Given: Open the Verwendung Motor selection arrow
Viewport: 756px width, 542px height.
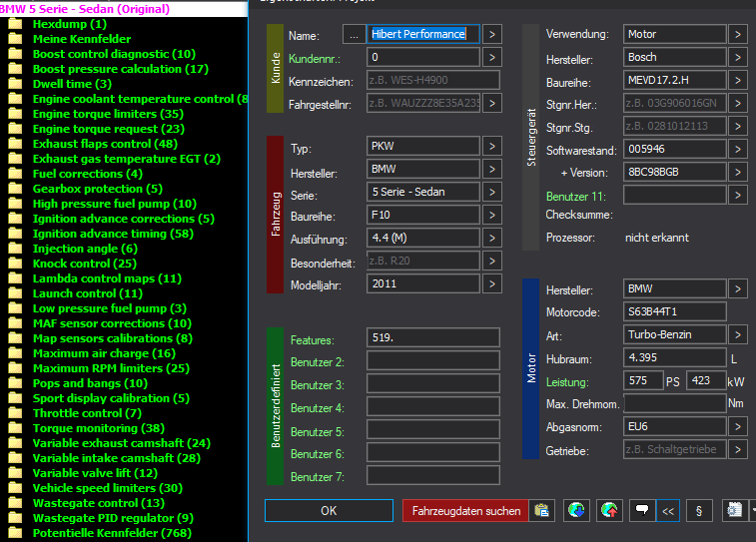Looking at the screenshot, I should tap(738, 34).
